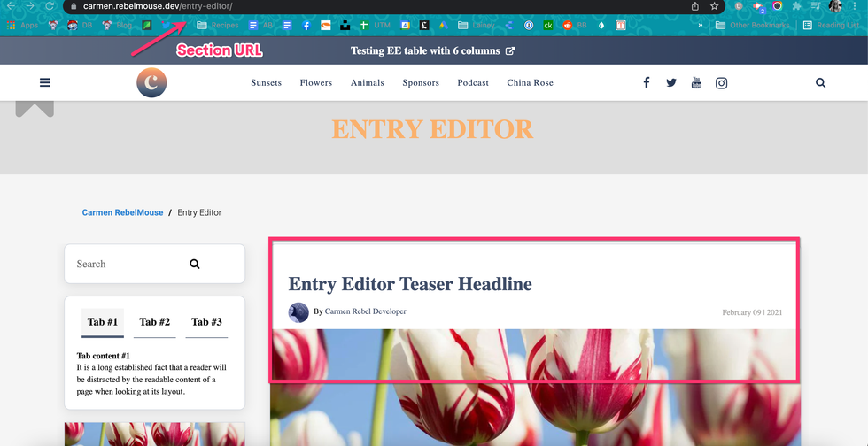Go to the China Rose section
868x446 pixels.
530,83
